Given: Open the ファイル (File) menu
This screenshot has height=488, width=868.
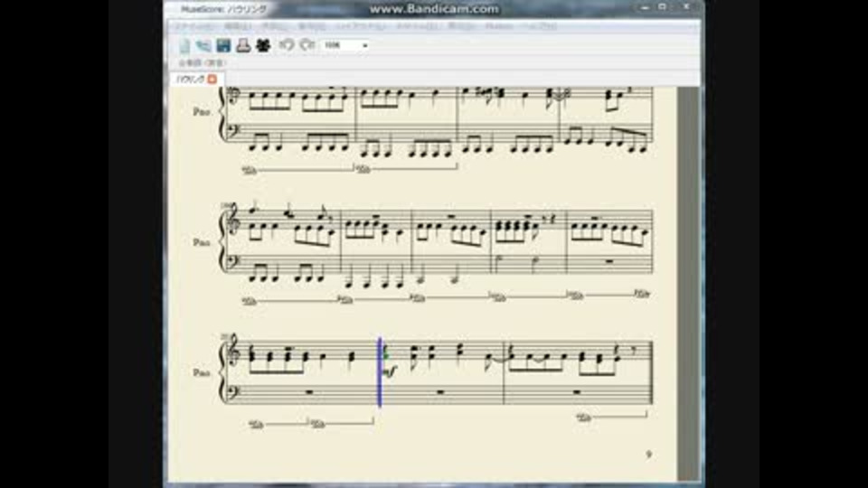Looking at the screenshot, I should tap(193, 26).
